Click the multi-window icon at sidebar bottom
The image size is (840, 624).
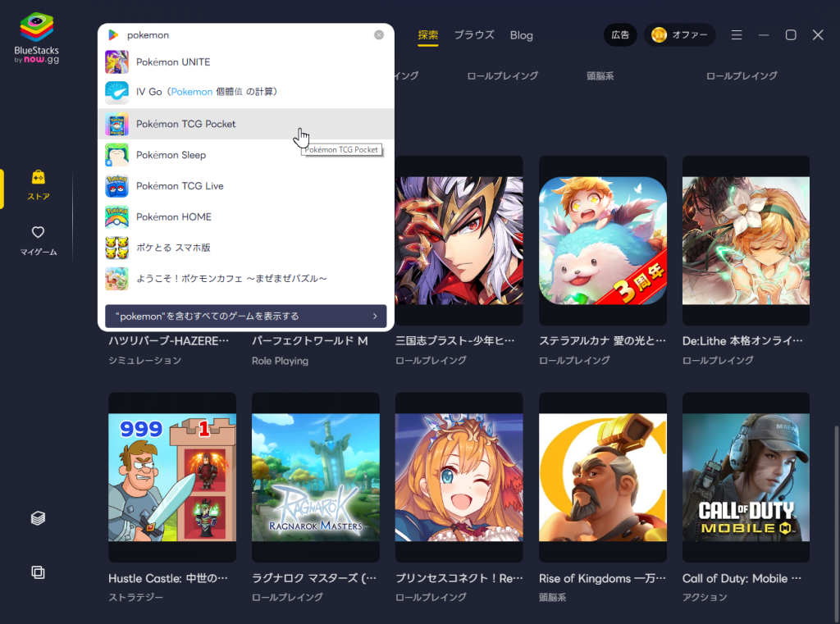click(38, 572)
